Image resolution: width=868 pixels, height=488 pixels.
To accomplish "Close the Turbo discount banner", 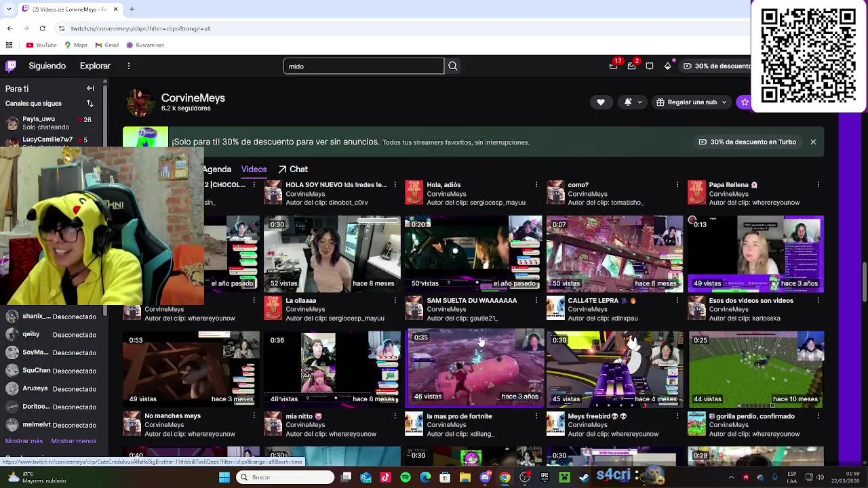I will 813,142.
